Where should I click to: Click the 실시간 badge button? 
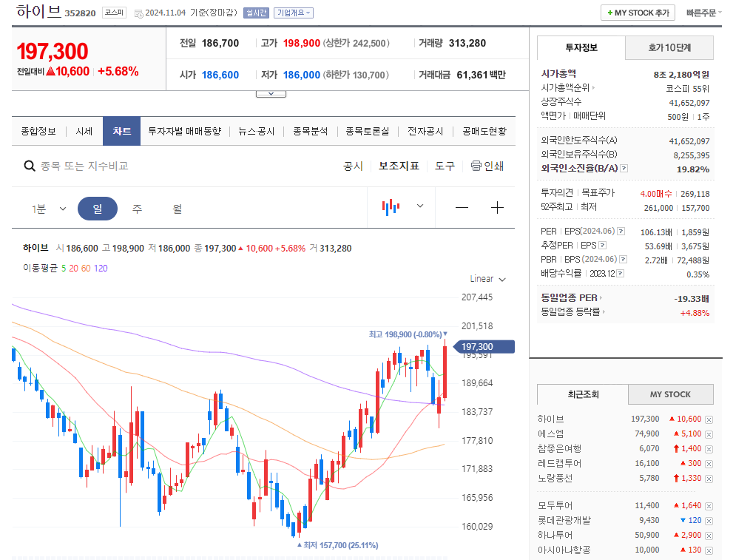coord(256,13)
